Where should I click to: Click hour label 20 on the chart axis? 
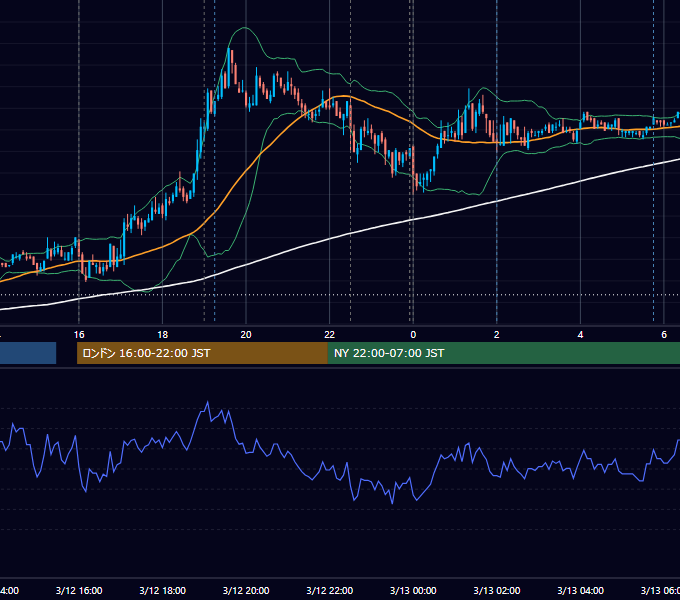[x=246, y=335]
